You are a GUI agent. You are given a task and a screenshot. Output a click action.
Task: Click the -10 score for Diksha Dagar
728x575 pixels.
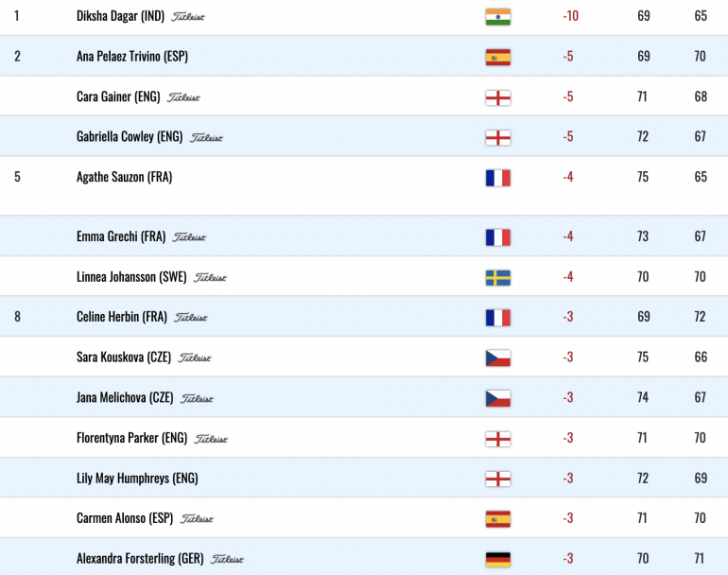pyautogui.click(x=571, y=16)
